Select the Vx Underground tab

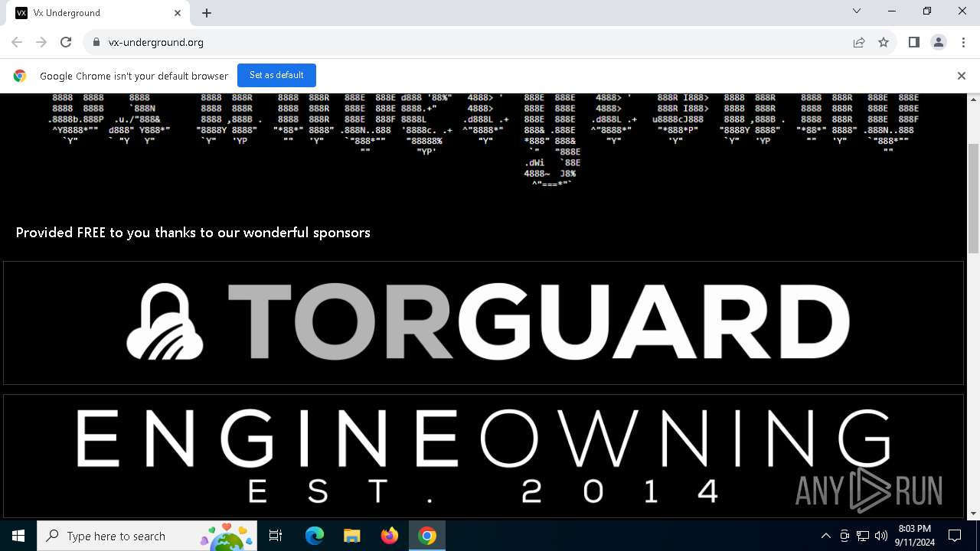click(x=98, y=13)
